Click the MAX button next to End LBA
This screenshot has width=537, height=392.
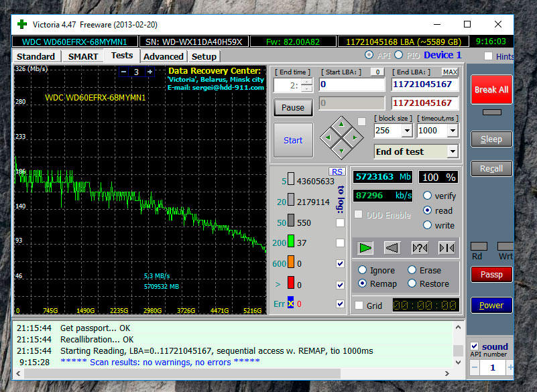[450, 72]
